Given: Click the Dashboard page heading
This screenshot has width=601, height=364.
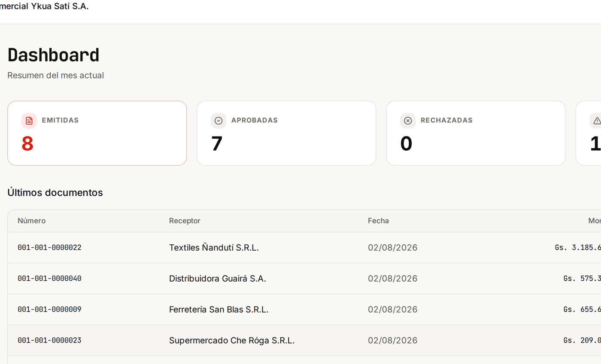Looking at the screenshot, I should pyautogui.click(x=54, y=55).
